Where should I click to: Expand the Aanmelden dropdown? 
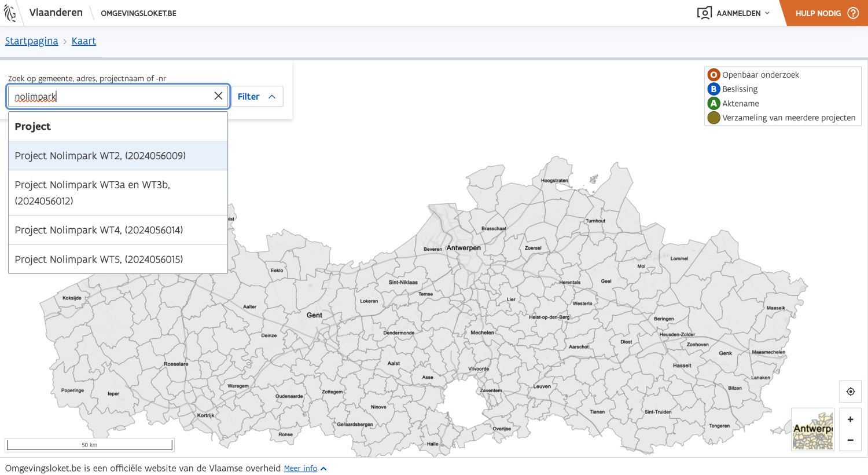coord(767,13)
